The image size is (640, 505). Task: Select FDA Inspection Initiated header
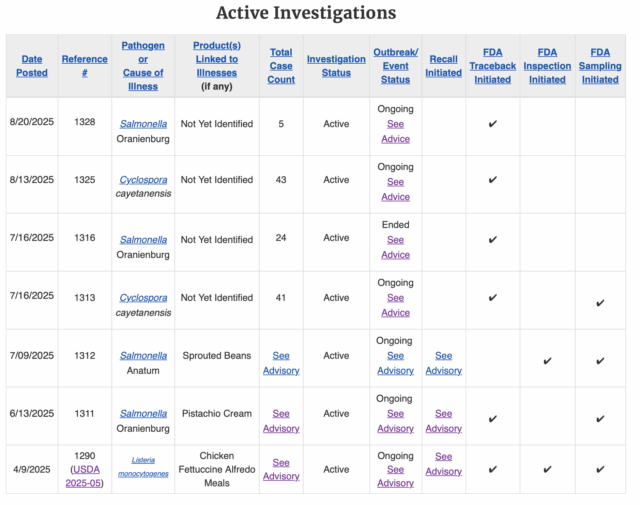pyautogui.click(x=547, y=66)
